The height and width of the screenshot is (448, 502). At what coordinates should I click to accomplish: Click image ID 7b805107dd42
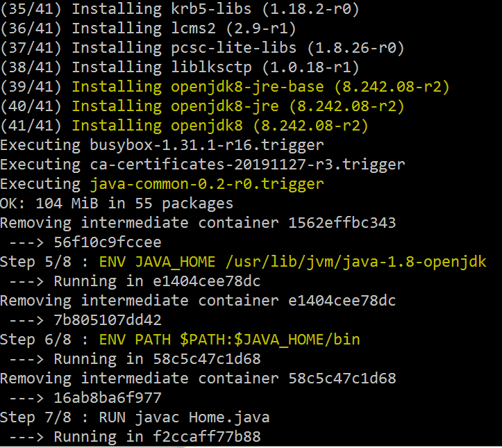[107, 320]
